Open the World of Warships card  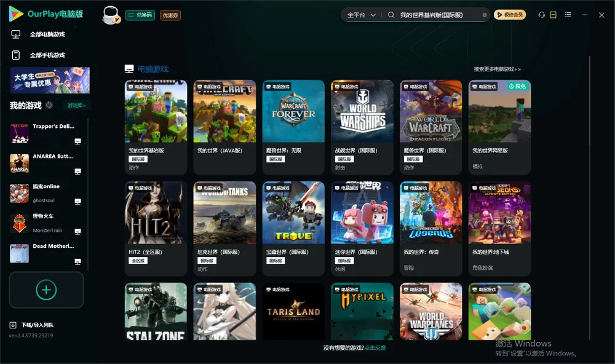tap(362, 127)
